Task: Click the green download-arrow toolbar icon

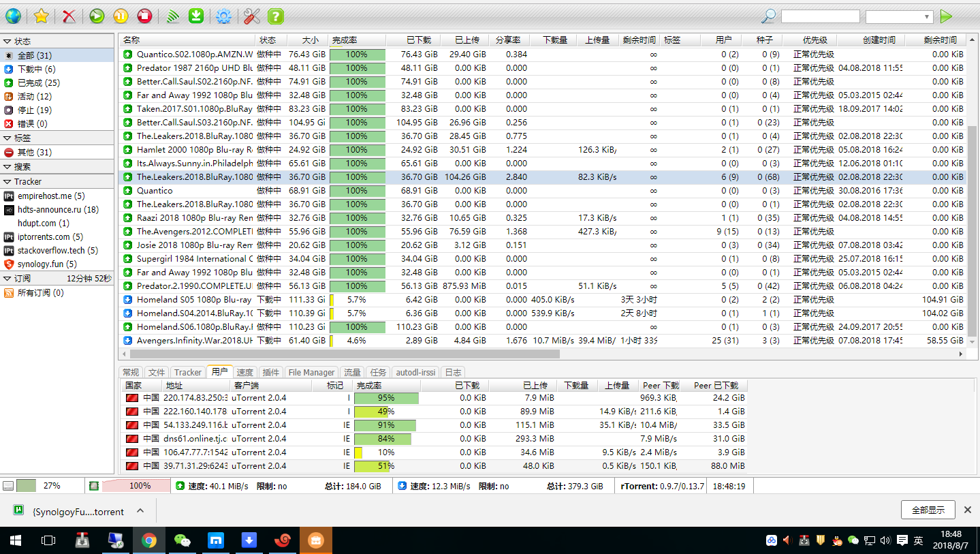Action: click(x=196, y=16)
